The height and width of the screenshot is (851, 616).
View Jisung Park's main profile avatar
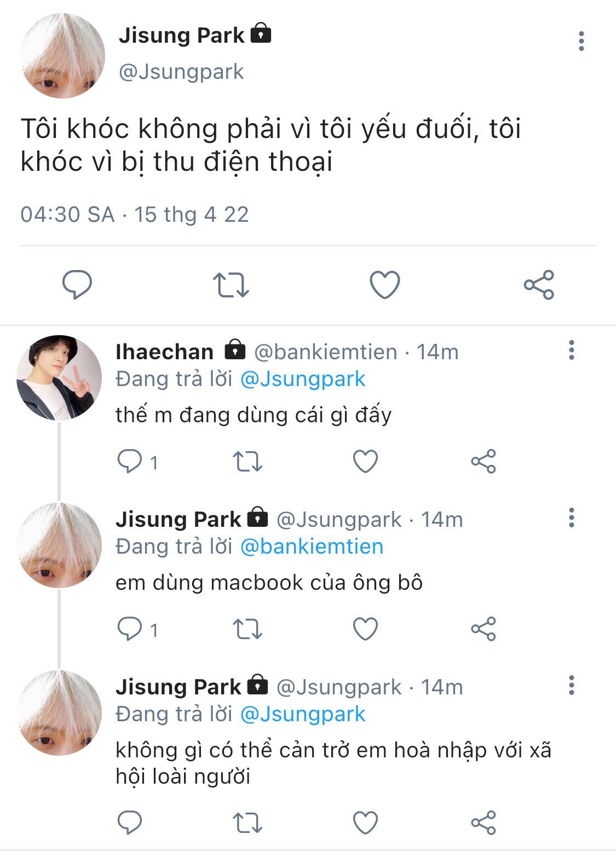[x=62, y=56]
